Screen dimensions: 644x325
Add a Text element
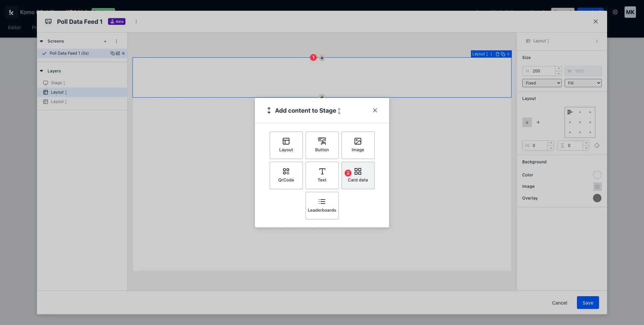coord(322,175)
